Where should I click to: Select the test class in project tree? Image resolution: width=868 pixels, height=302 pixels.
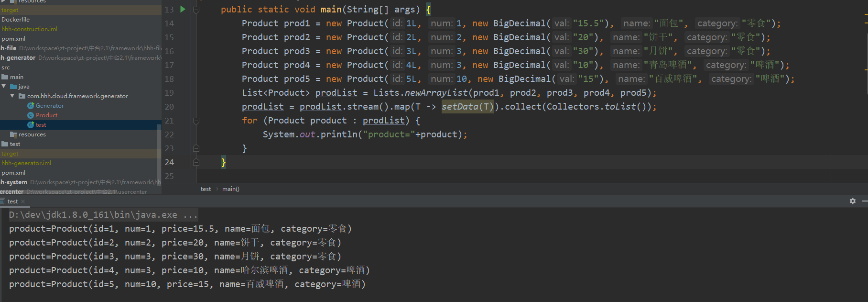coord(41,125)
